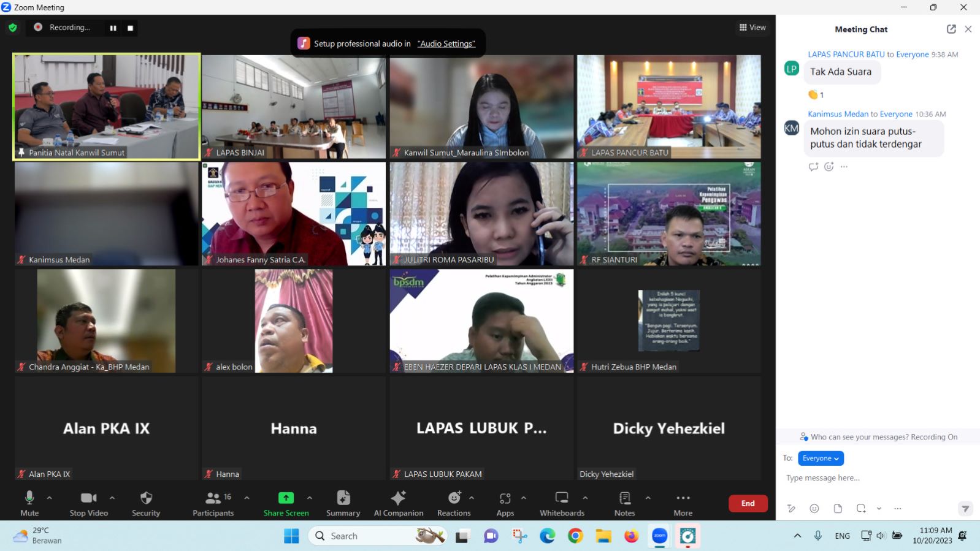This screenshot has width=980, height=551.
Task: Click the Share Screen icon
Action: click(x=286, y=498)
